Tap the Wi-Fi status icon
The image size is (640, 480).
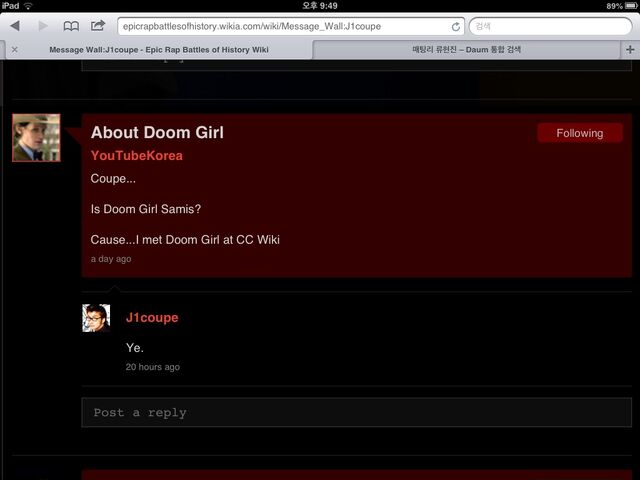[28, 6]
